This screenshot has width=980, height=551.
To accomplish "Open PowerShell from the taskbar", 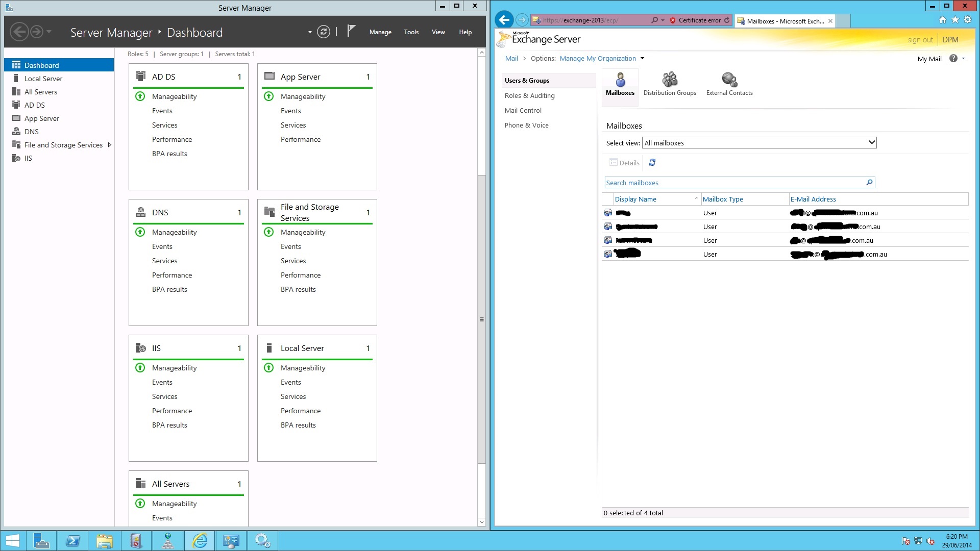I will pos(73,541).
